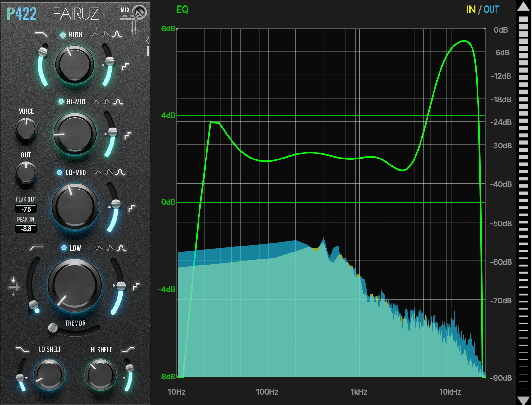Click the meter top up arrow
The image size is (532, 405).
[523, 7]
